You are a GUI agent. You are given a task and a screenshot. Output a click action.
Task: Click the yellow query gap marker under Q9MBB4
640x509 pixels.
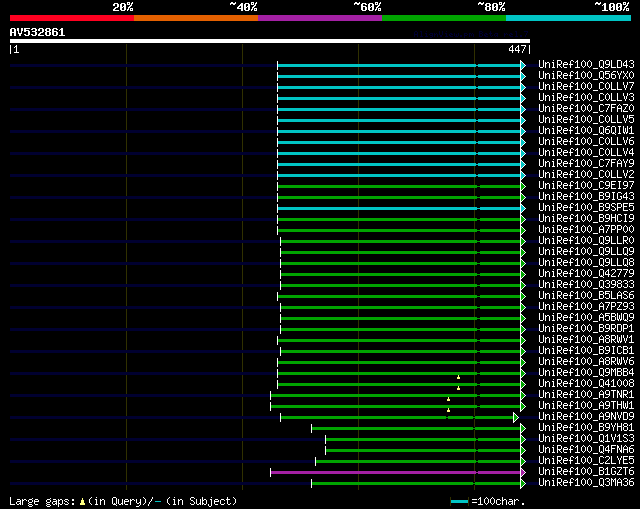coord(458,377)
